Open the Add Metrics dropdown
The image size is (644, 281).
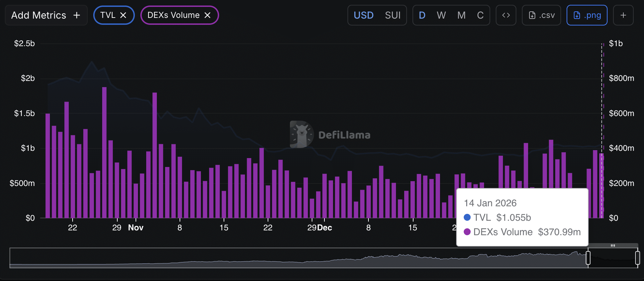pos(39,15)
